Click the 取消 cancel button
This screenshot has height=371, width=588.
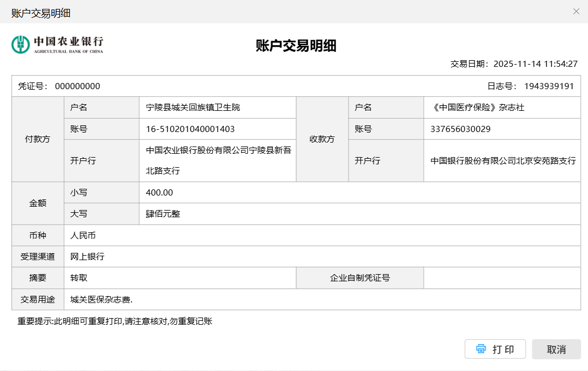point(556,349)
